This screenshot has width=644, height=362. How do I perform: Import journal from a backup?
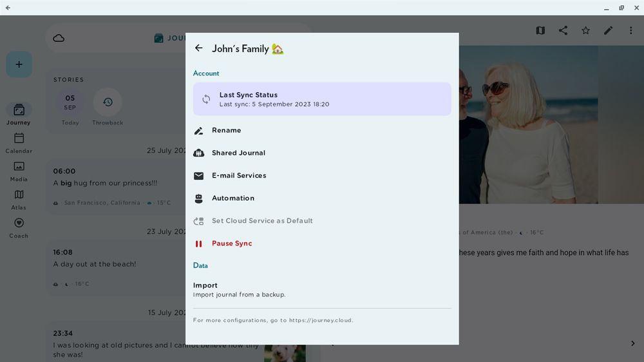322,290
